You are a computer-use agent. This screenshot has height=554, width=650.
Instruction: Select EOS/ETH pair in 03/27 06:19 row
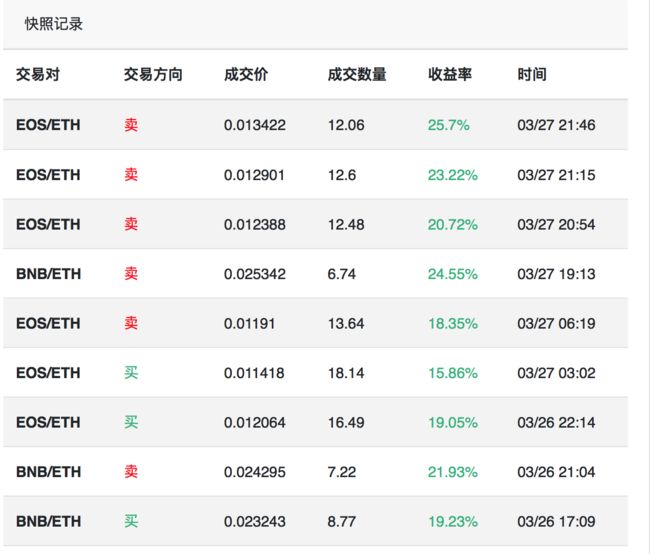point(48,323)
